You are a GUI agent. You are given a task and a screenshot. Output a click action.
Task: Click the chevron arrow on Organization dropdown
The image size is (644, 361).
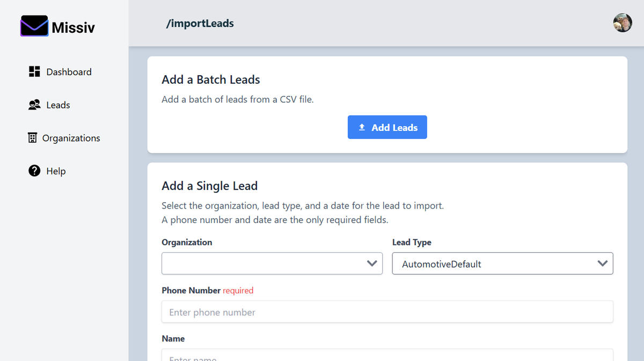coord(371,263)
